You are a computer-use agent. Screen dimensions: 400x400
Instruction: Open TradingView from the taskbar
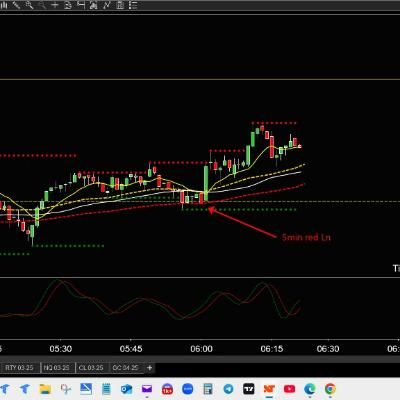(249, 389)
